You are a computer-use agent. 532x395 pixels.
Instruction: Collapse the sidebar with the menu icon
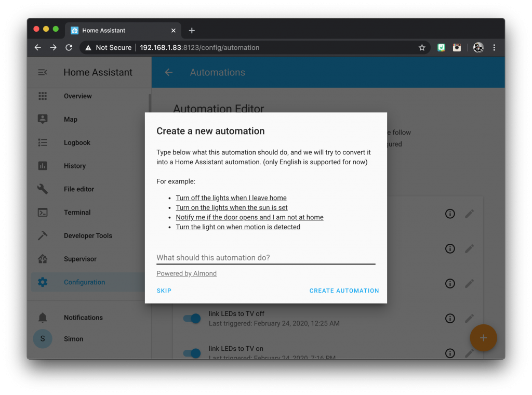coord(43,72)
